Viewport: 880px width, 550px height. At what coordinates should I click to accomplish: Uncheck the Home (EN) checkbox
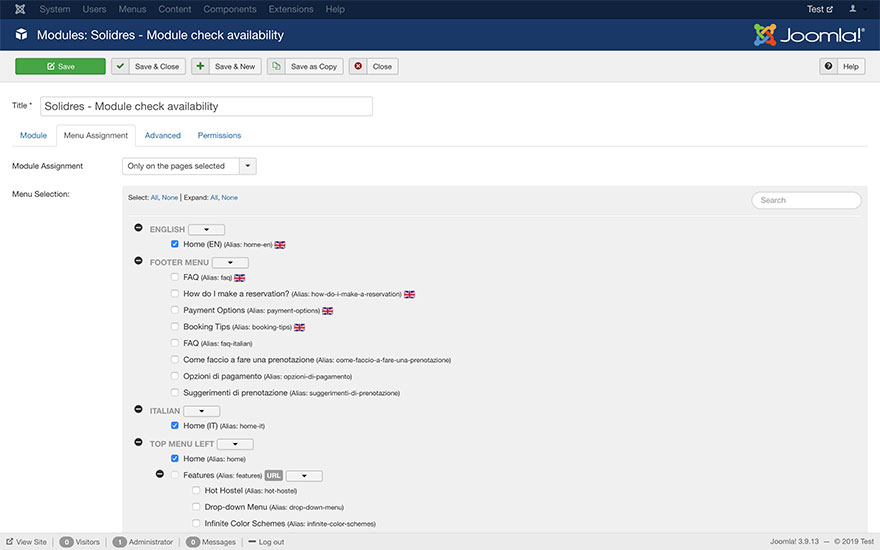coord(175,244)
